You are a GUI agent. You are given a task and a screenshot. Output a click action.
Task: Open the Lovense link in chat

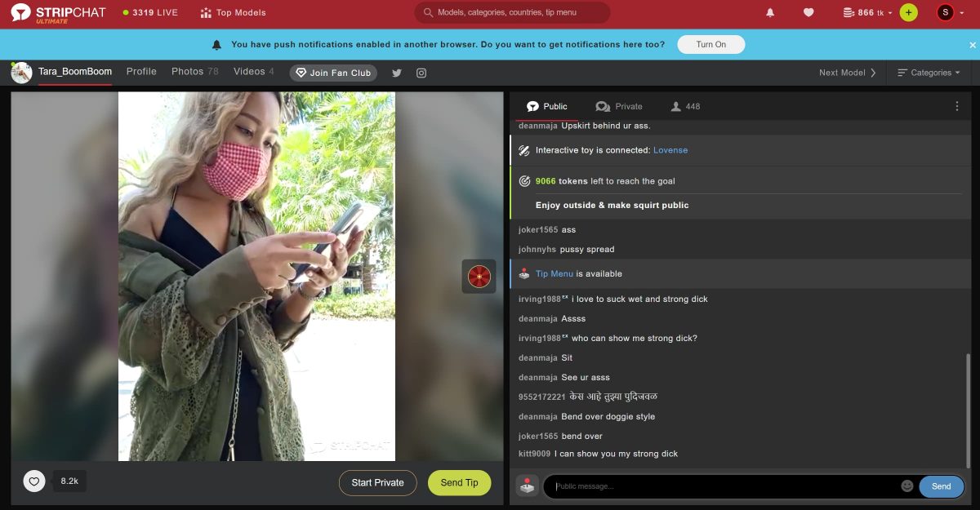click(x=670, y=150)
